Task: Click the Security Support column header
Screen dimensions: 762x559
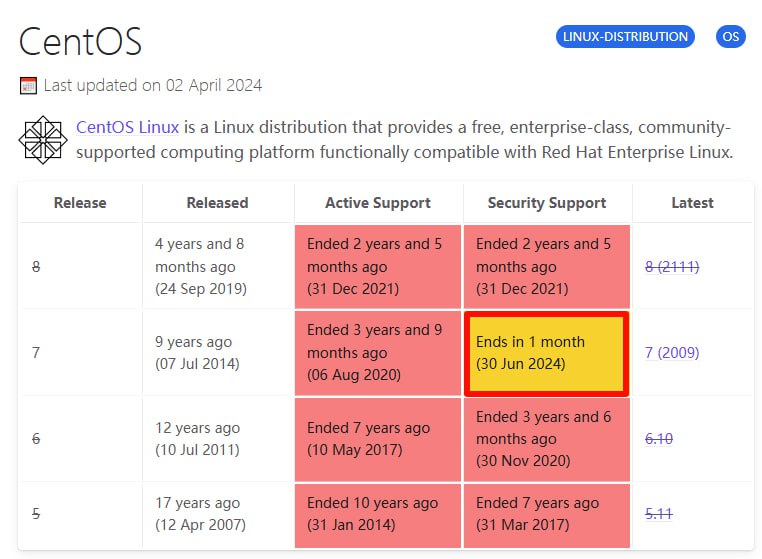Action: [547, 203]
